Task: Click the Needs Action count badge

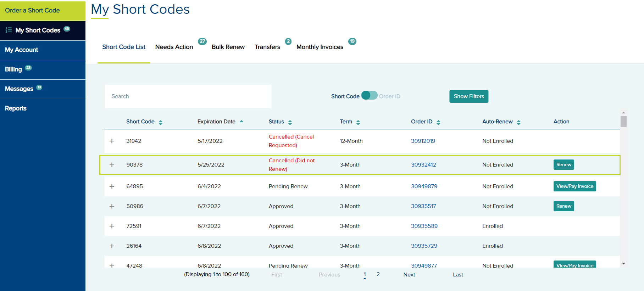Action: (202, 41)
